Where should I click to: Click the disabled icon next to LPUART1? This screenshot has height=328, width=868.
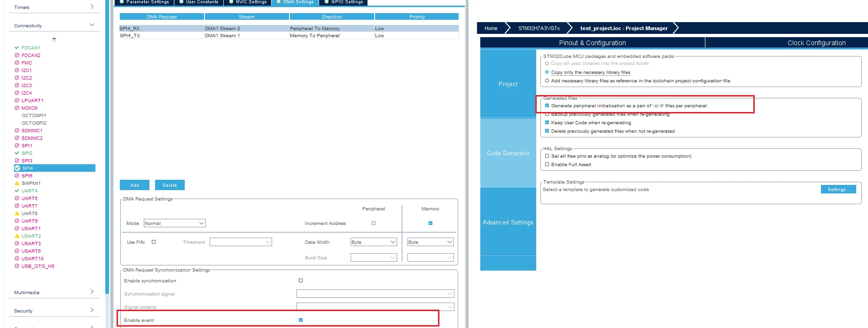pos(17,100)
